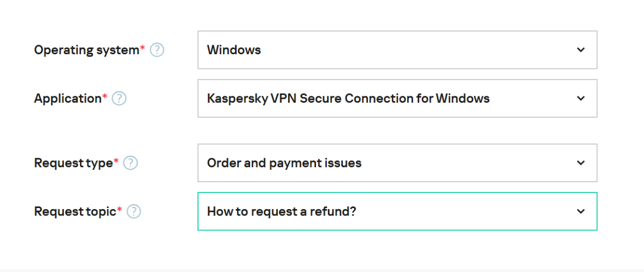Click the 'Application' field label

tap(68, 98)
